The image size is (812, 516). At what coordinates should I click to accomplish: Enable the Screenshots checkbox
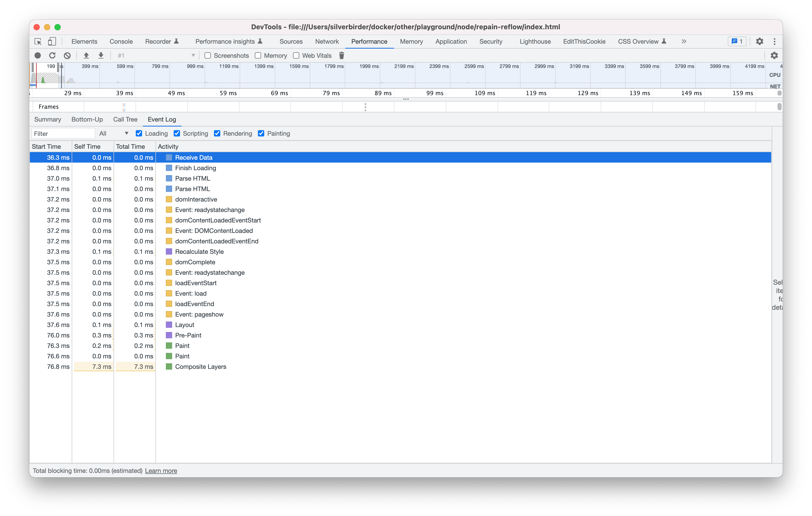[208, 55]
